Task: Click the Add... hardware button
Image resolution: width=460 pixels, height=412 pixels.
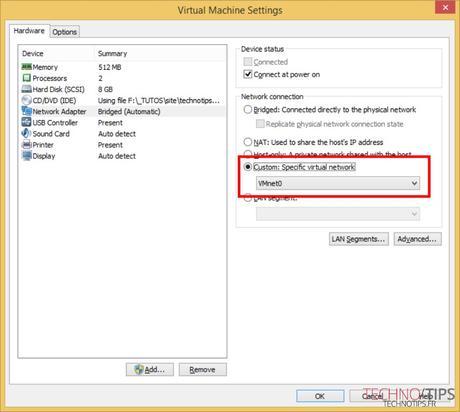Action: [x=150, y=369]
